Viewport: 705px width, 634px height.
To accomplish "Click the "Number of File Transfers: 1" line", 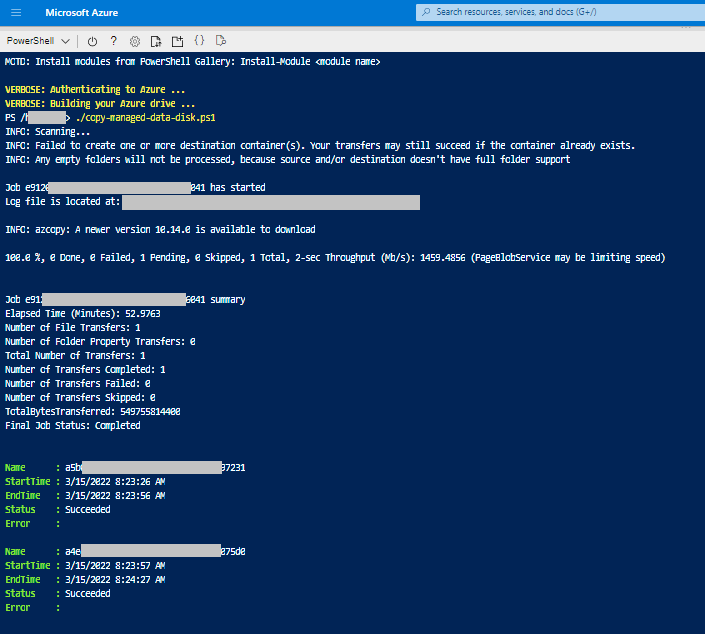I will pyautogui.click(x=73, y=327).
